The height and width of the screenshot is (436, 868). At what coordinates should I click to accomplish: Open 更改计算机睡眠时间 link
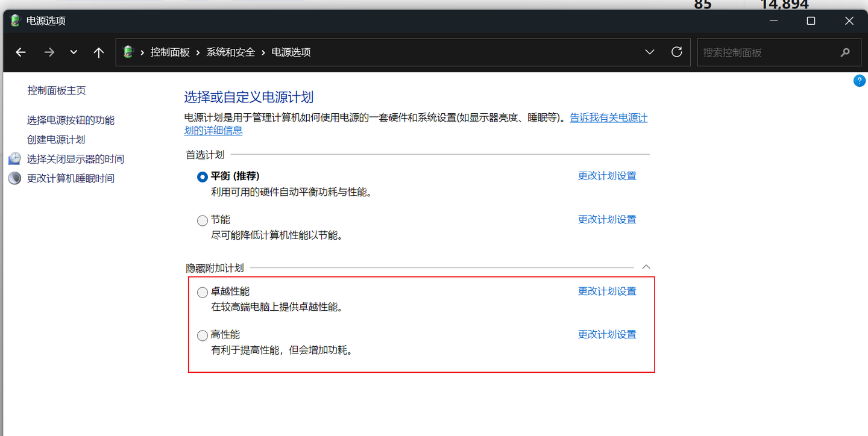click(x=71, y=178)
